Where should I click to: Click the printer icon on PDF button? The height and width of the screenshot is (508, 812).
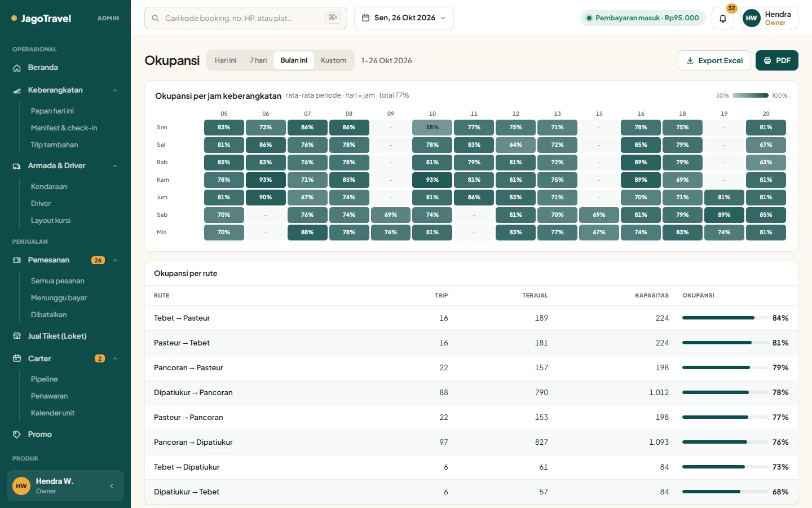767,60
